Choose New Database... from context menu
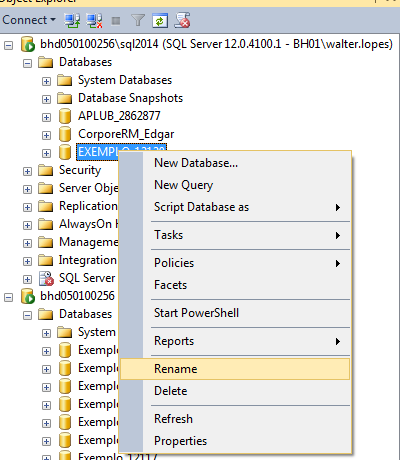Image resolution: width=400 pixels, height=460 pixels. click(x=235, y=163)
